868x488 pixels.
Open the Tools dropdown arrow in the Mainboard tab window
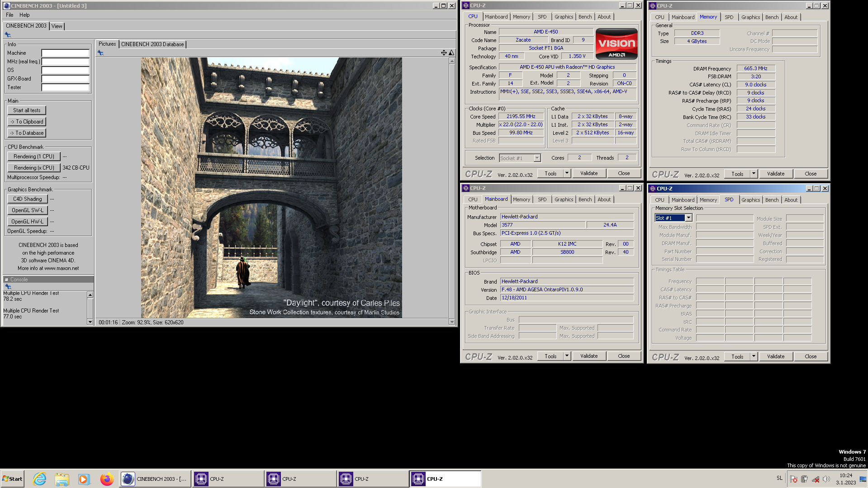coord(566,356)
